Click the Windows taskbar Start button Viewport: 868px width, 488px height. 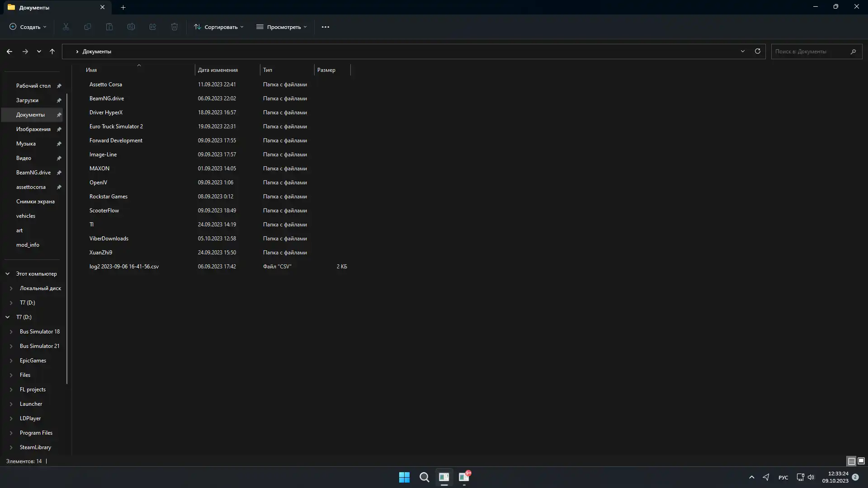404,477
